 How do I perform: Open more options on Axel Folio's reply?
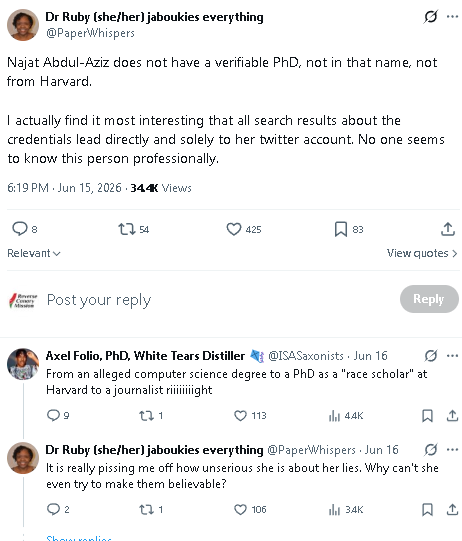click(452, 355)
